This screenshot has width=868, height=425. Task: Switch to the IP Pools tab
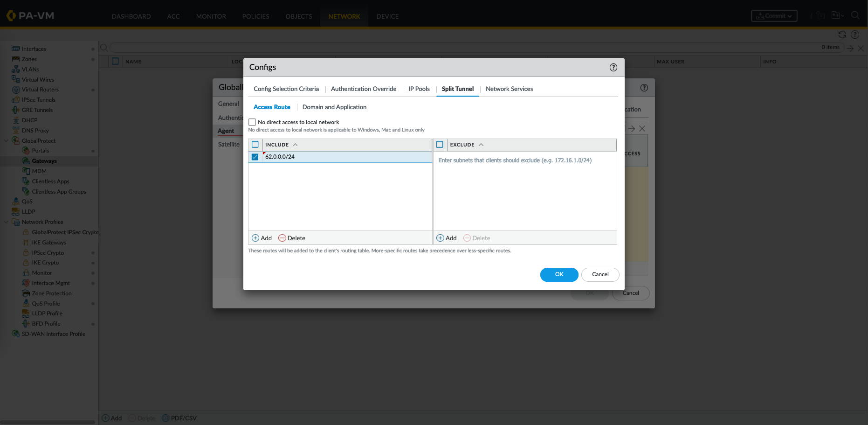point(419,89)
